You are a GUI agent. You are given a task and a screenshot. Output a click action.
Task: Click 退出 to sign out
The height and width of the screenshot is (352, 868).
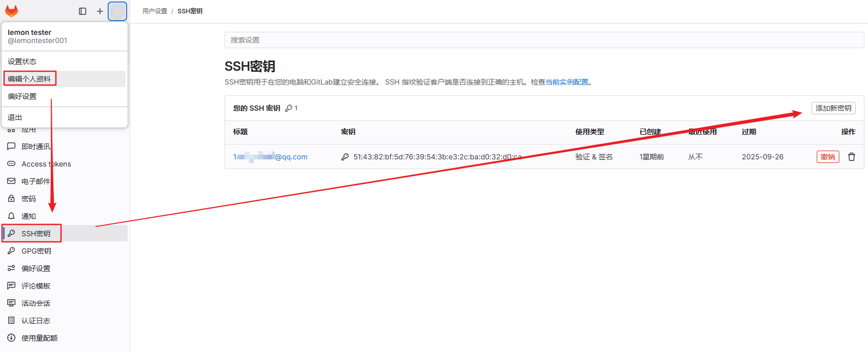click(x=15, y=117)
